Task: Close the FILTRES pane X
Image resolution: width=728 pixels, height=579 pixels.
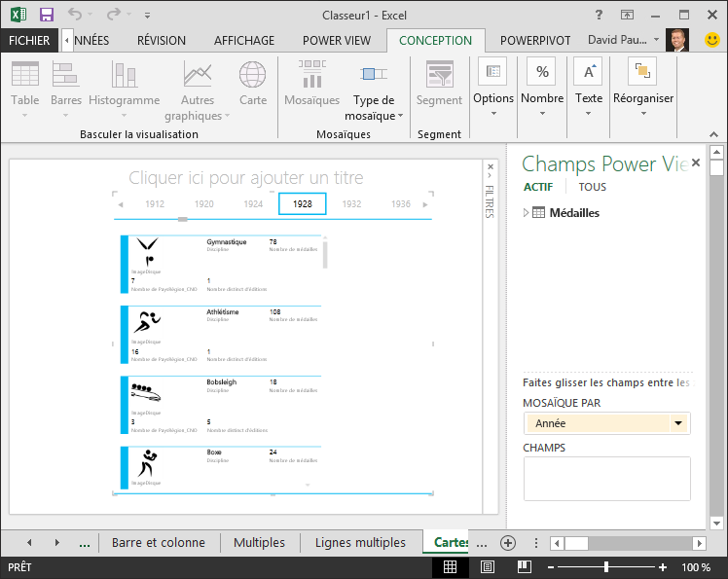Action: 491,166
